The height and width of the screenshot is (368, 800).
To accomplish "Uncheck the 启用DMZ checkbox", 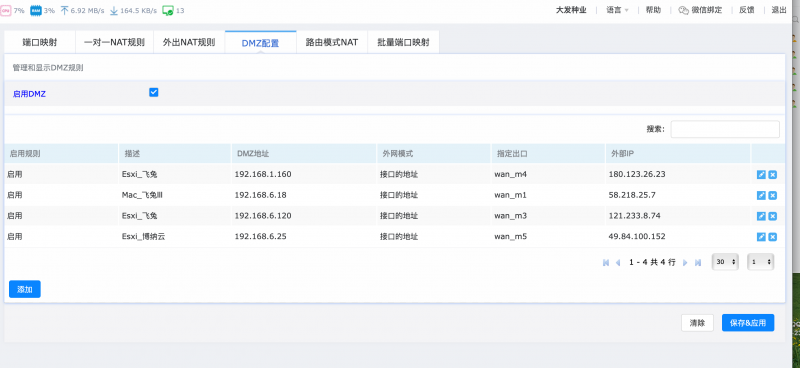I will pos(154,92).
